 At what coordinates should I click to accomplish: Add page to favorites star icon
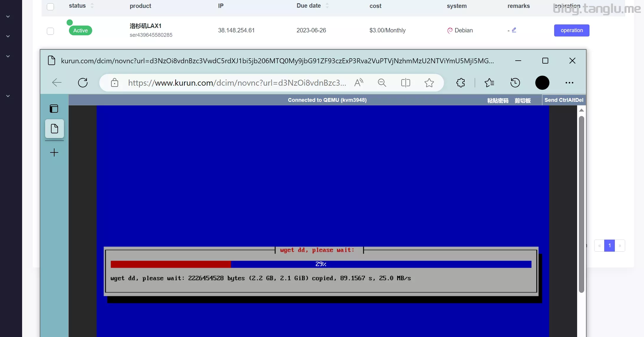pos(429,83)
